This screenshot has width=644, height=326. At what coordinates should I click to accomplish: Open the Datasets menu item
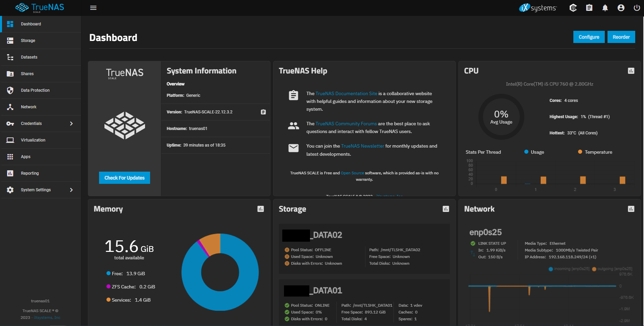tap(41, 57)
